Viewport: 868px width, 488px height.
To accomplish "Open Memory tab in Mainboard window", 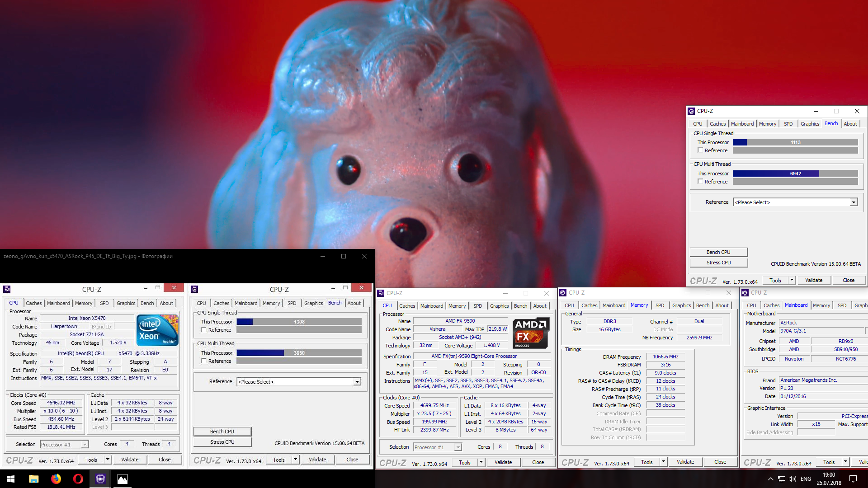I will coord(821,305).
